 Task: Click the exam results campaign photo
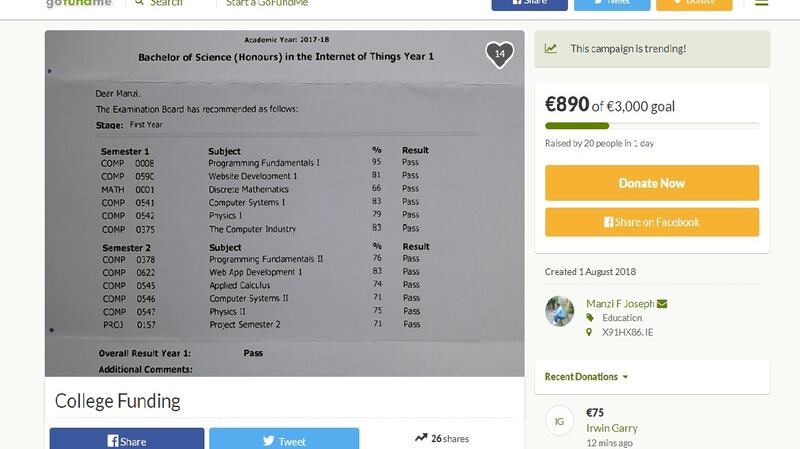284,203
